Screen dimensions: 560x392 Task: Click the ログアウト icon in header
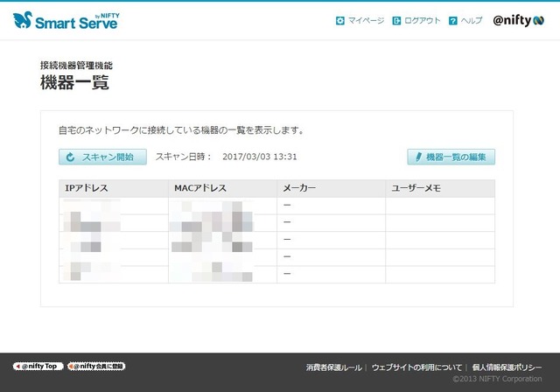[x=396, y=20]
